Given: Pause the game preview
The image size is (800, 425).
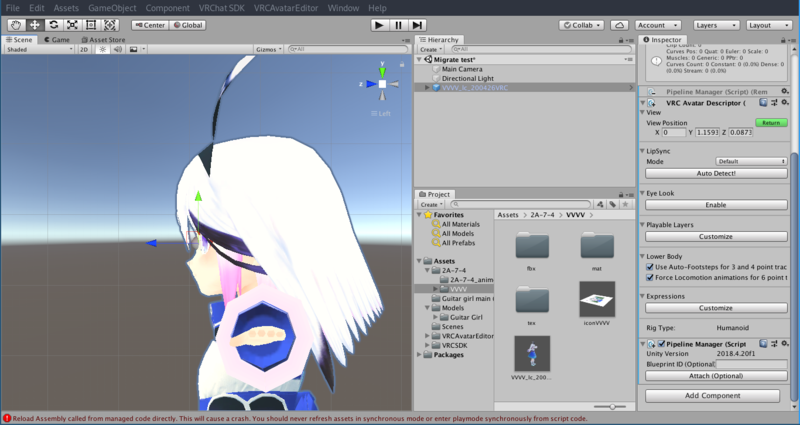Looking at the screenshot, I should (398, 25).
